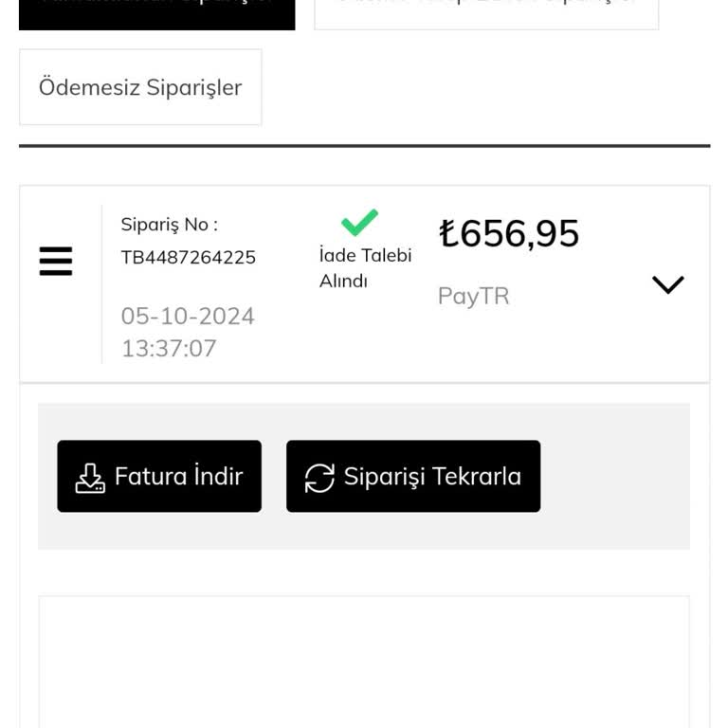
Task: Click the dark divider line under the tabs
Action: point(364,146)
